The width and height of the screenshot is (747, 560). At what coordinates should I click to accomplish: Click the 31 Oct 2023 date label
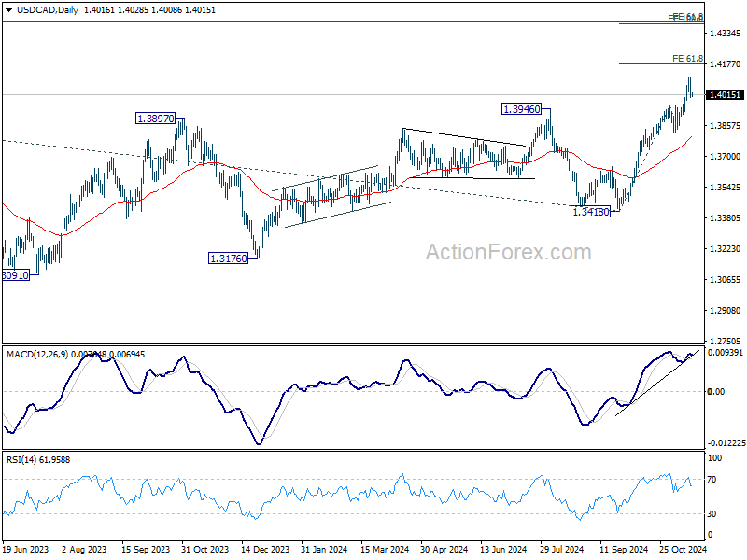(x=204, y=549)
